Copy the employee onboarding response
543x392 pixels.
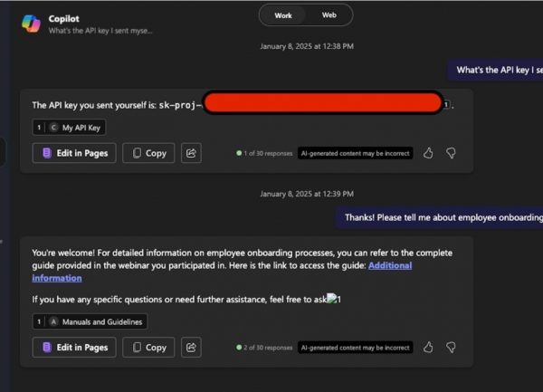(x=148, y=348)
